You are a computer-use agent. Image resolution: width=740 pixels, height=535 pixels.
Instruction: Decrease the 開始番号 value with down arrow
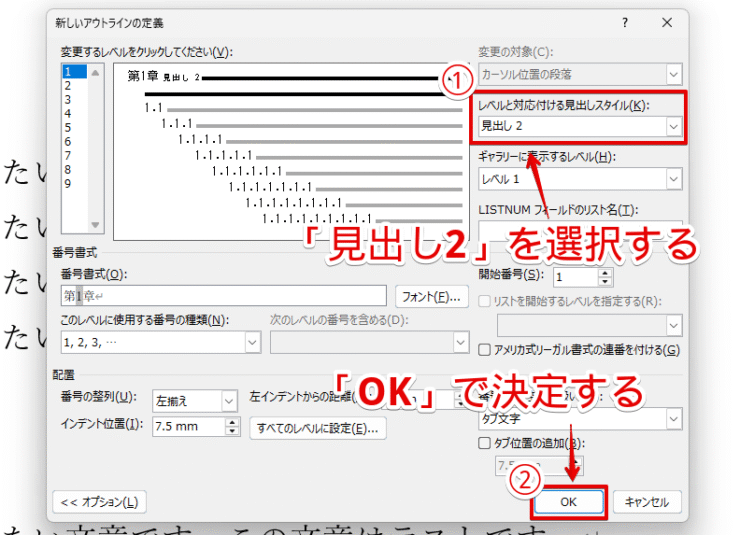[x=605, y=282]
